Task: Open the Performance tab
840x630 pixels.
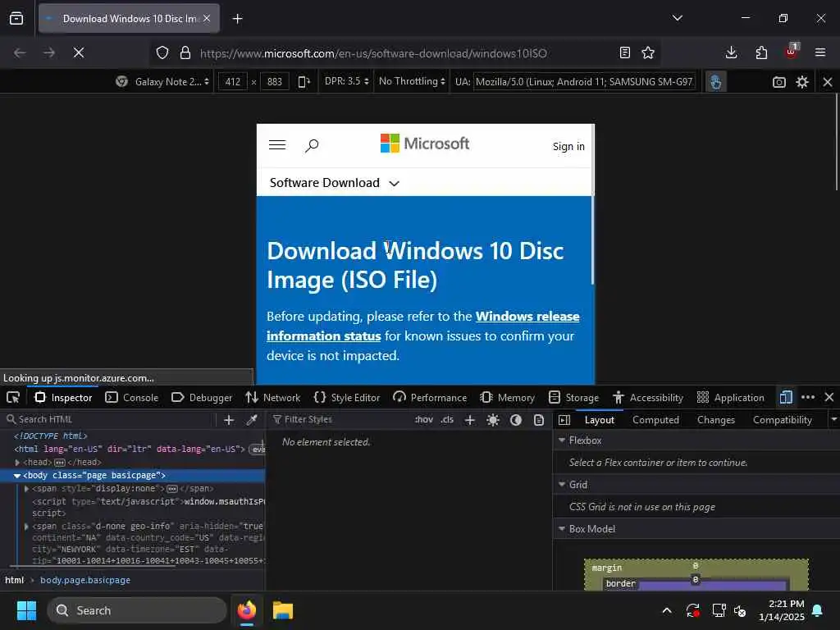Action: (430, 398)
